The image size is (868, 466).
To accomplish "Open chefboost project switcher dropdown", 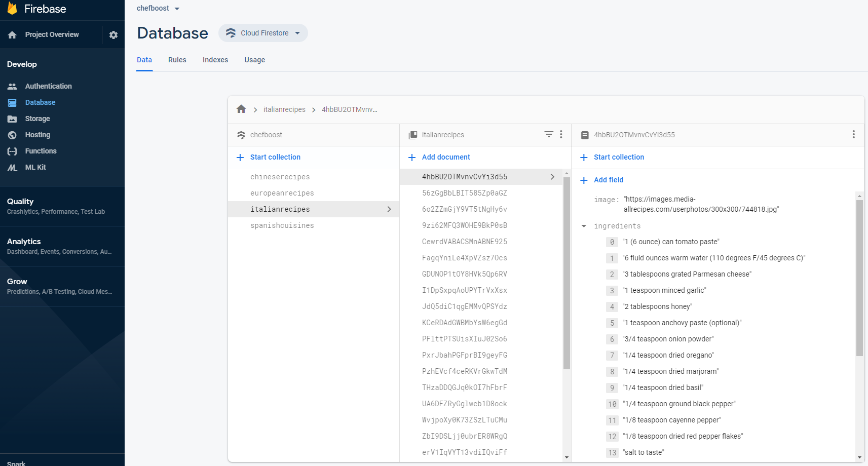I will (177, 9).
